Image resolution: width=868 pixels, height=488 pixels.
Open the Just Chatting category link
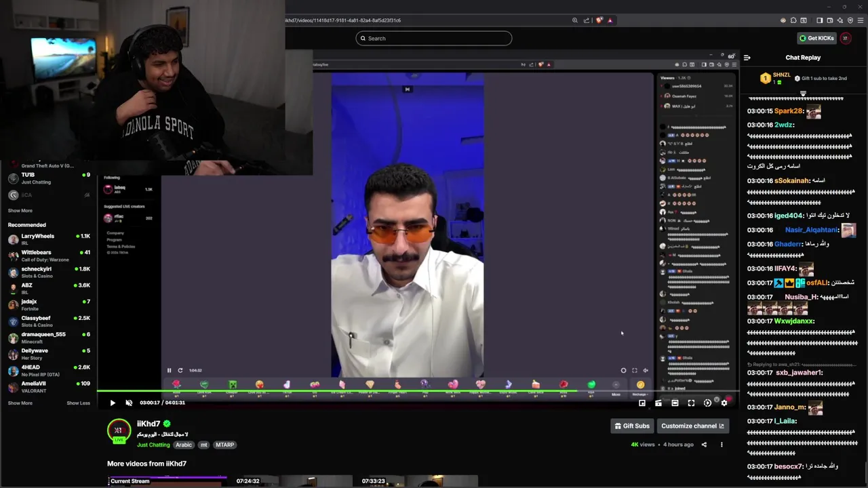(x=153, y=445)
